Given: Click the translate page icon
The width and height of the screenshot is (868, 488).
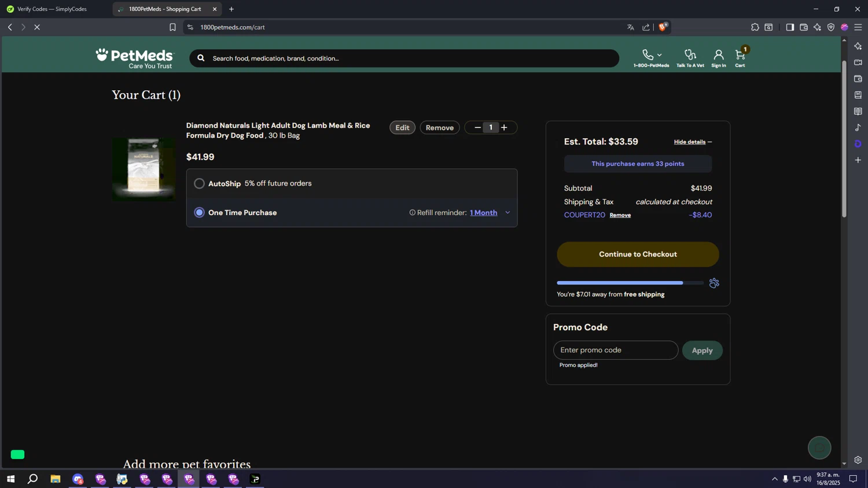Looking at the screenshot, I should (631, 27).
